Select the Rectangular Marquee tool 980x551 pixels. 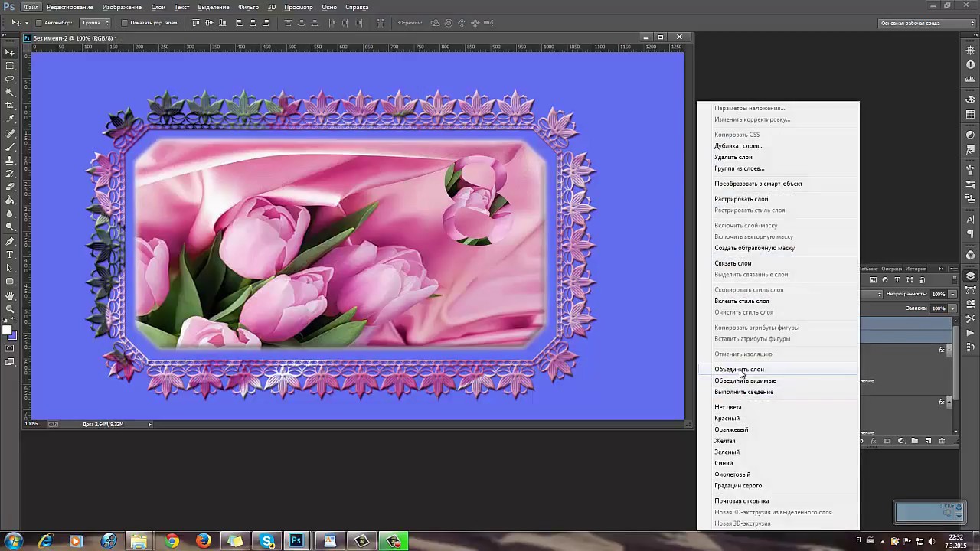pos(10,66)
